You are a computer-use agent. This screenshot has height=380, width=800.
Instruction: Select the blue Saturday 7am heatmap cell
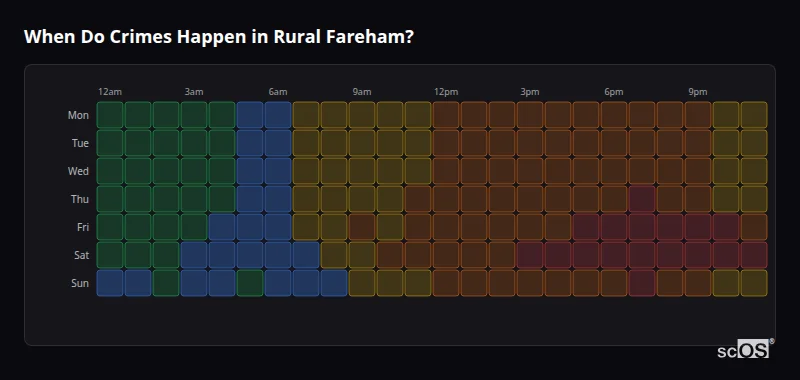(x=306, y=255)
